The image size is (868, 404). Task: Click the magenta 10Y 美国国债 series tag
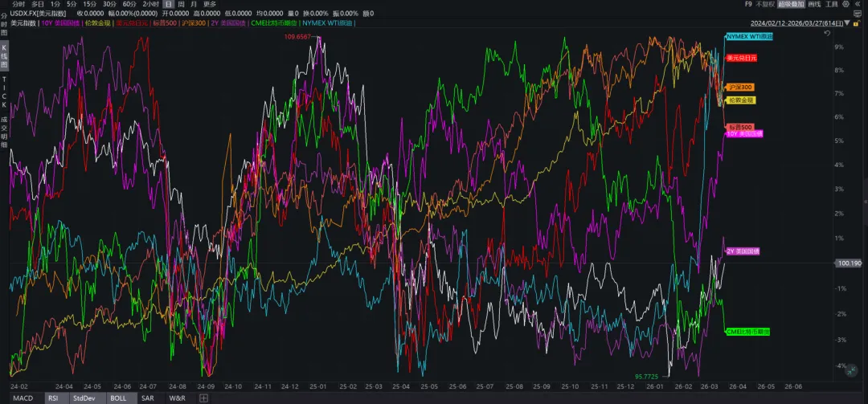[744, 133]
